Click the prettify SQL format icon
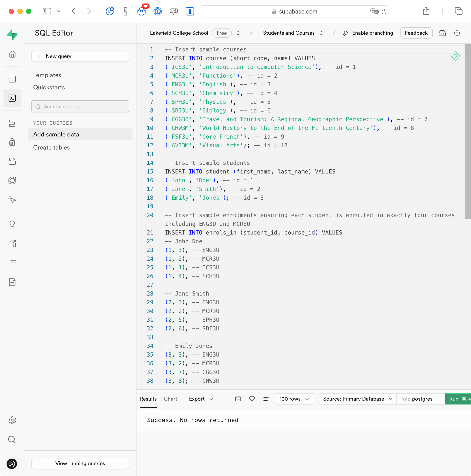471x476 pixels. pyautogui.click(x=266, y=399)
